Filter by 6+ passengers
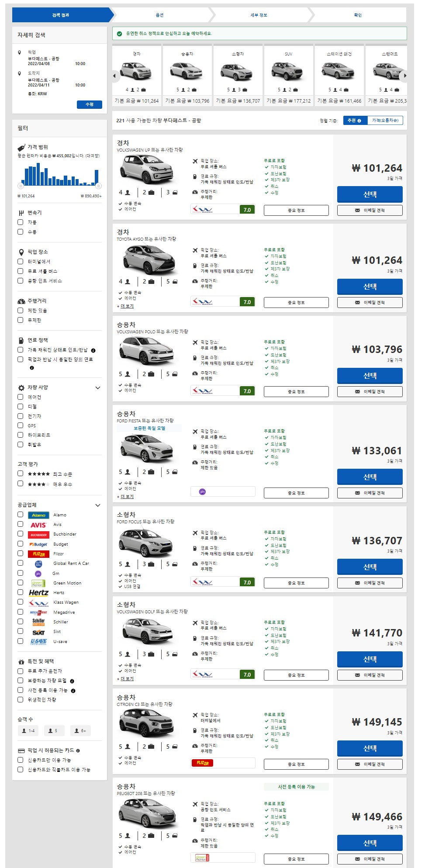Image resolution: width=425 pixels, height=868 pixels. 80,730
